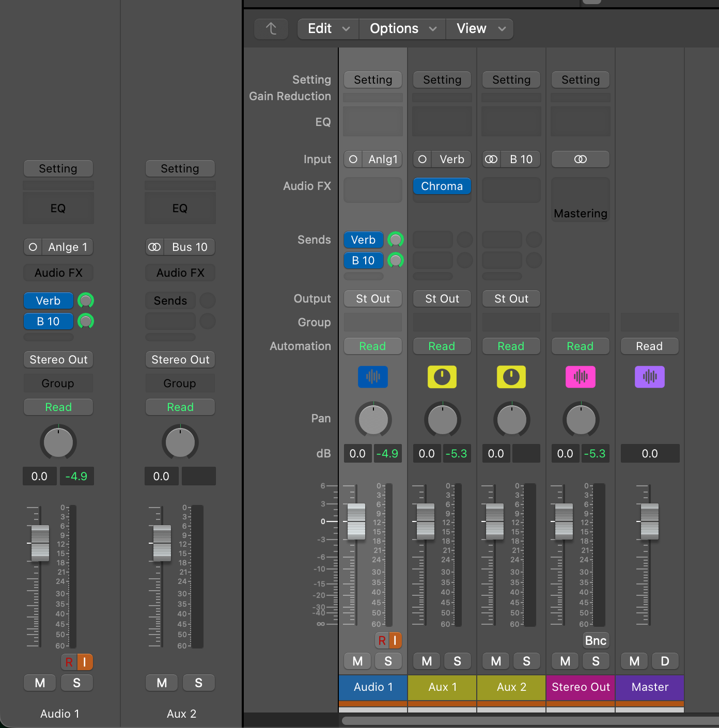
Task: Click the 0.0 dB field on Master strip
Action: [x=650, y=453]
